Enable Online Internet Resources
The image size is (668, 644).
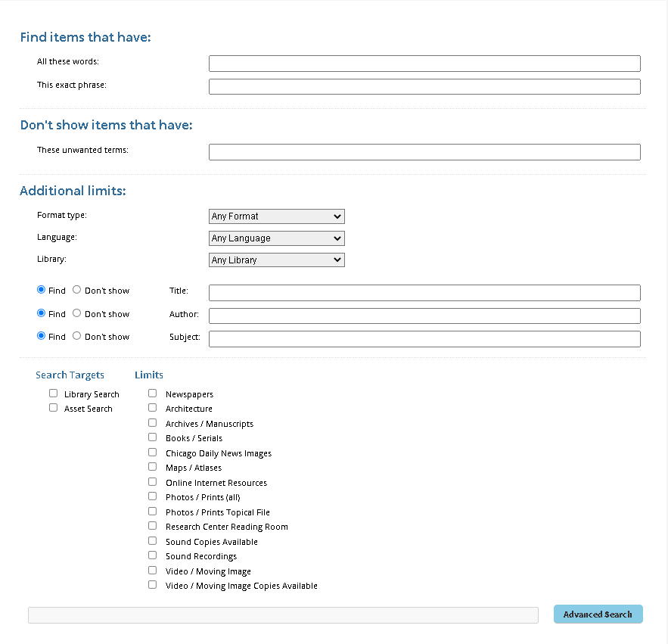point(152,481)
